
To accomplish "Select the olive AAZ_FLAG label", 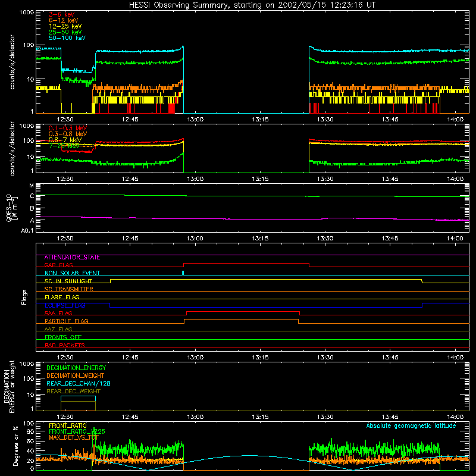I will 58,329.
